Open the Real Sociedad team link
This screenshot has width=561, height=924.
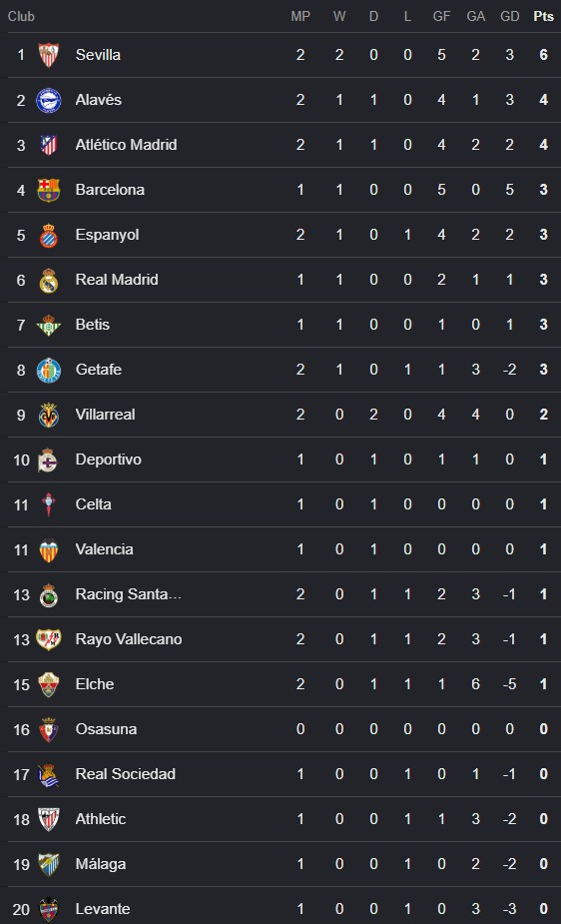click(x=126, y=774)
